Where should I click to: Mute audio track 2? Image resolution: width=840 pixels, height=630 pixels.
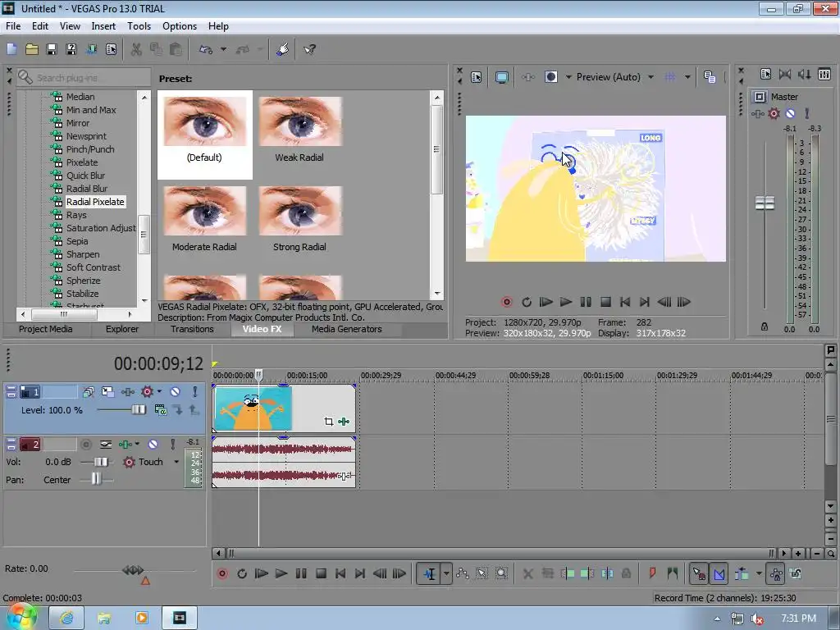tap(153, 445)
